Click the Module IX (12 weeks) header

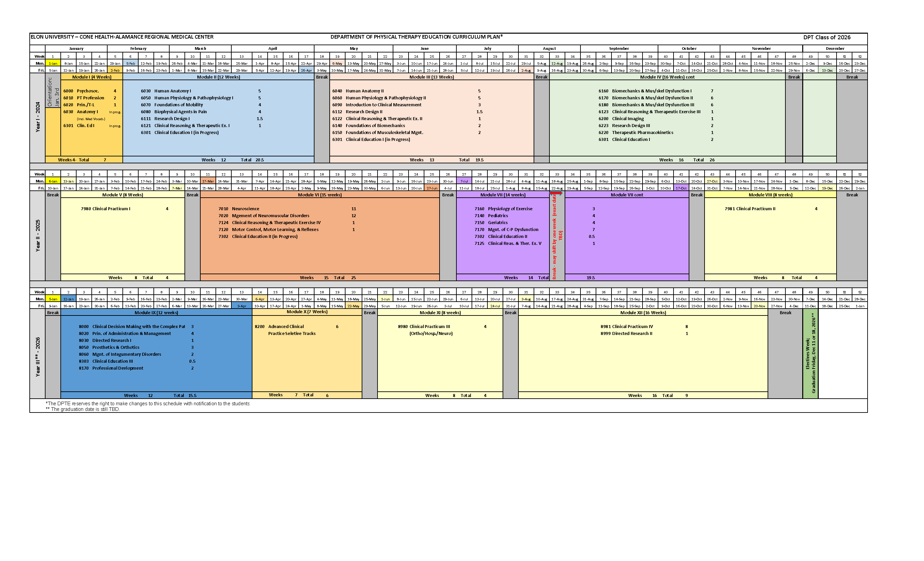156,313
